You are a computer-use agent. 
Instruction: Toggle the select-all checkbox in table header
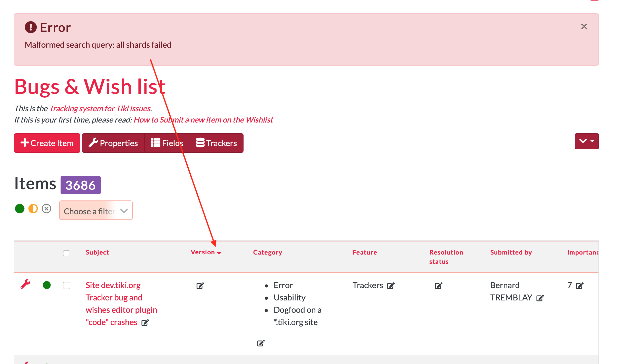click(66, 253)
